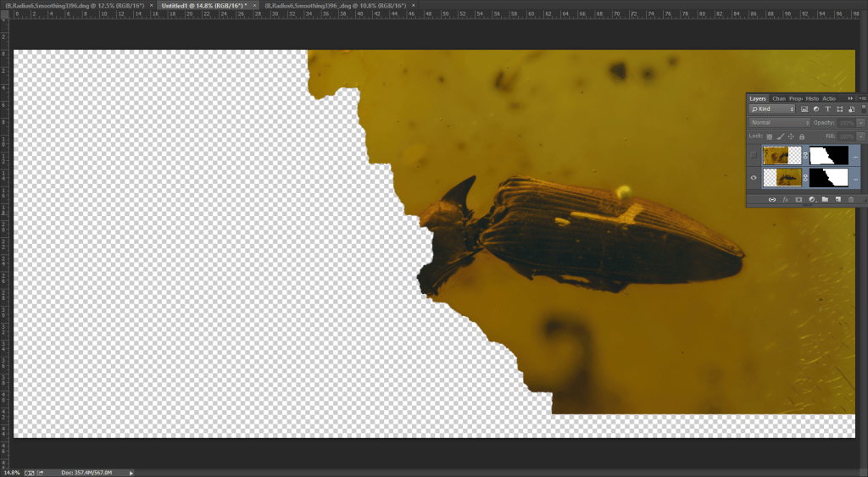The width and height of the screenshot is (868, 477).
Task: Click the create new layer icon
Action: [837, 200]
